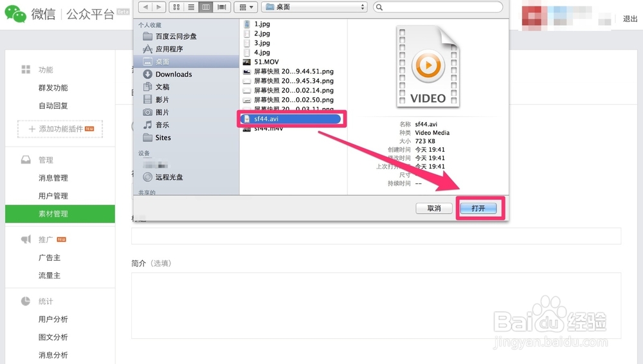Open 素材管理 in left menu
The width and height of the screenshot is (643, 364).
[60, 214]
